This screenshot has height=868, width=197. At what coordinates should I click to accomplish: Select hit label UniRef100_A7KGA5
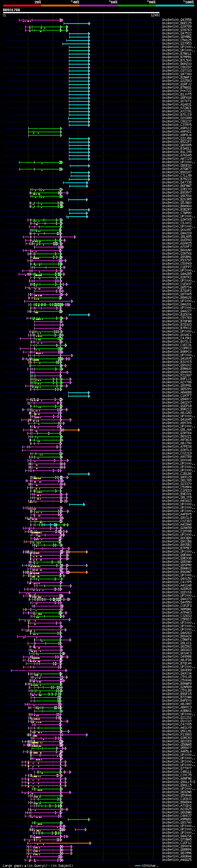tap(177, 155)
